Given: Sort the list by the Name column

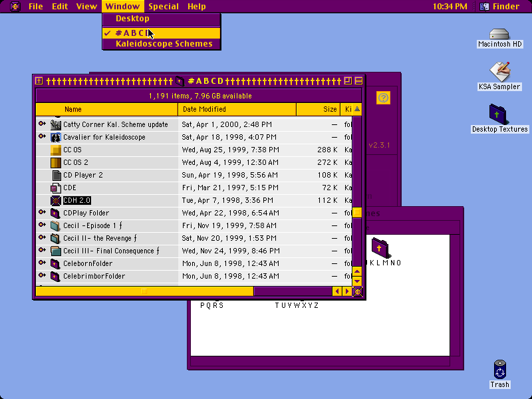Looking at the screenshot, I should pyautogui.click(x=107, y=109).
